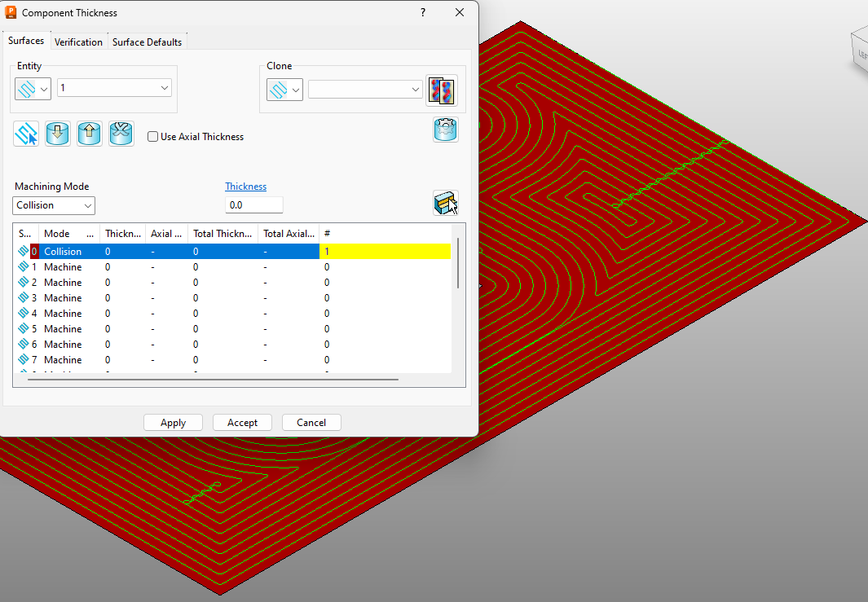
Task: Click the Thickness hyperlink label
Action: point(245,186)
